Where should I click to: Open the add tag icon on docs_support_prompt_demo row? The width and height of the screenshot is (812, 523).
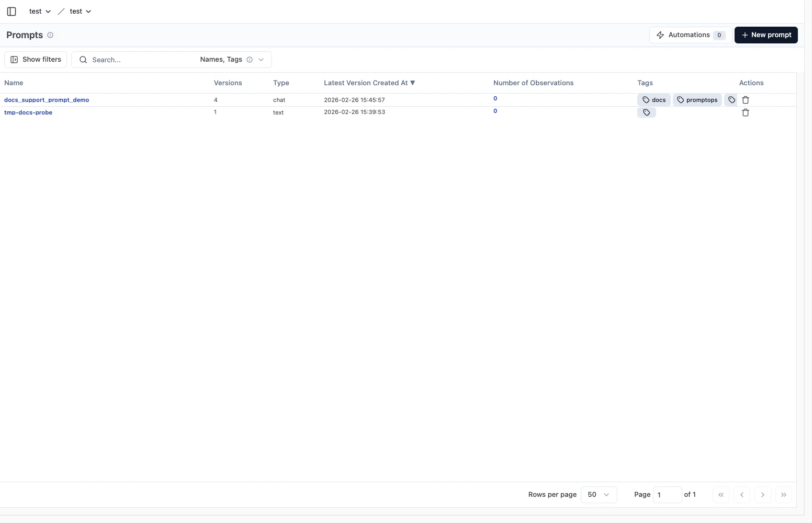pyautogui.click(x=731, y=99)
